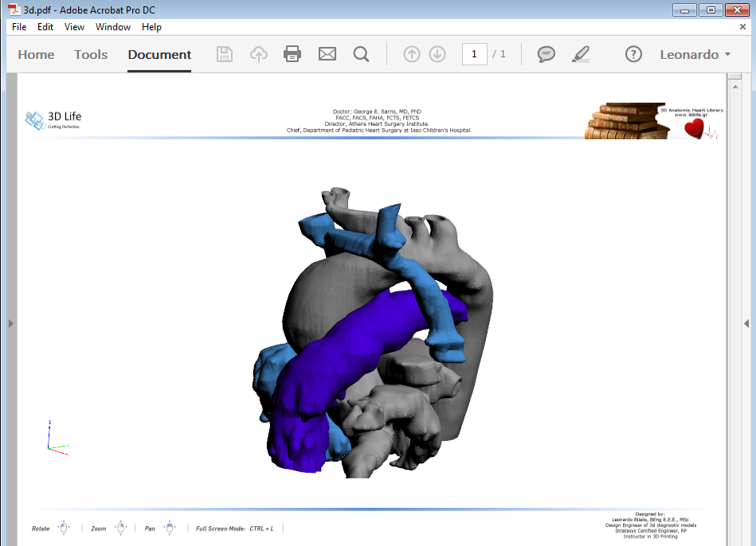This screenshot has height=546, width=756.
Task: Click the XYZ axis orientation indicator
Action: click(58, 438)
